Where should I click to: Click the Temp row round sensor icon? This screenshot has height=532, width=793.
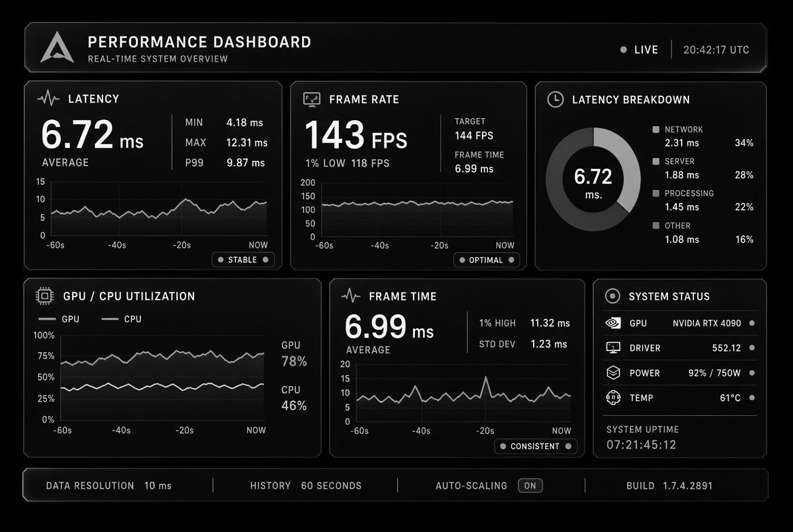pos(613,398)
